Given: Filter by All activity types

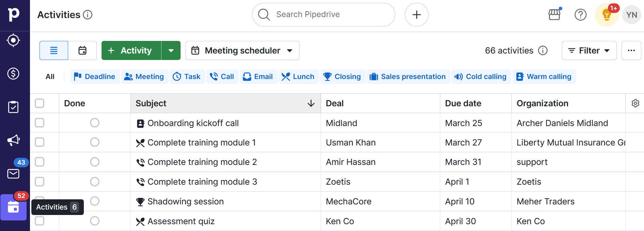Looking at the screenshot, I should [50, 77].
